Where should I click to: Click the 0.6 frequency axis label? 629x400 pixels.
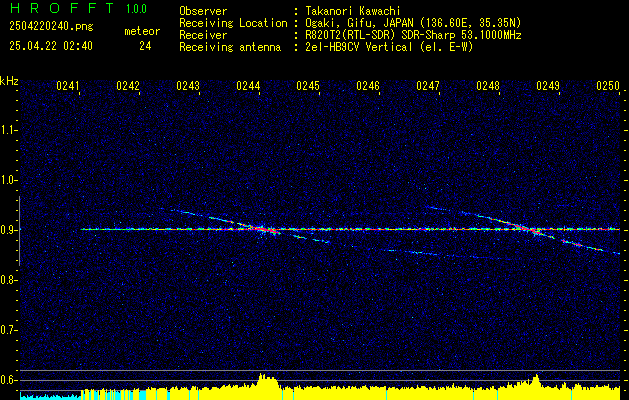pos(8,380)
